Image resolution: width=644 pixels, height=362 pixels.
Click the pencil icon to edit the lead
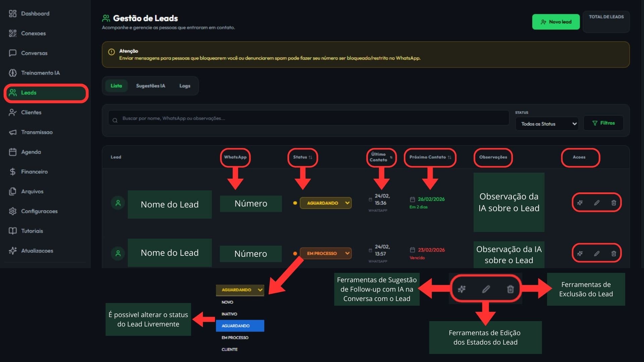point(597,202)
